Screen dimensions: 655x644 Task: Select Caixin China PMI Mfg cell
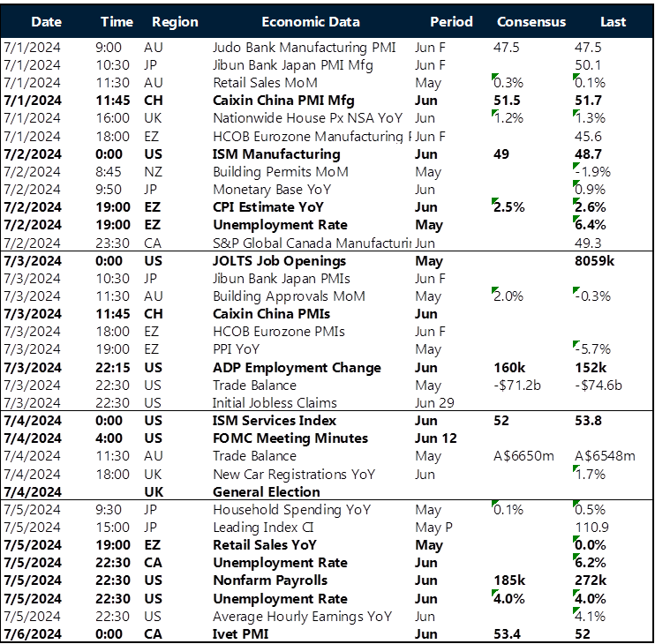(x=283, y=101)
